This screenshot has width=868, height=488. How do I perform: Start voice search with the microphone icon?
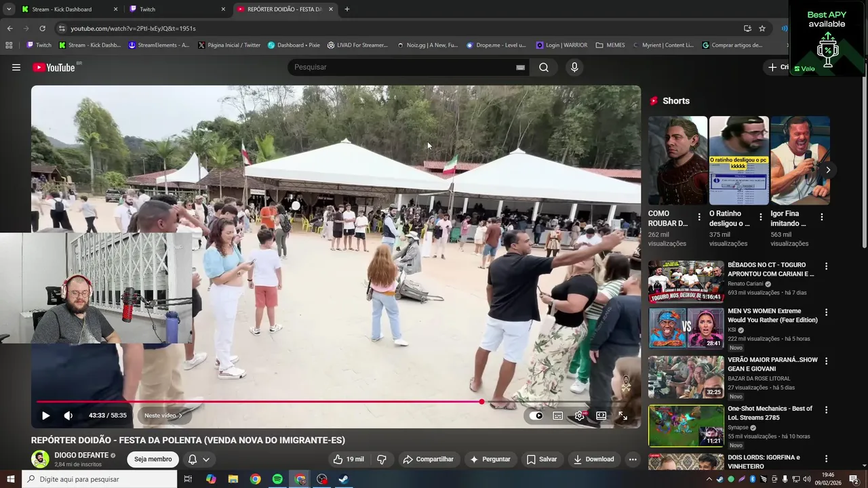click(574, 67)
